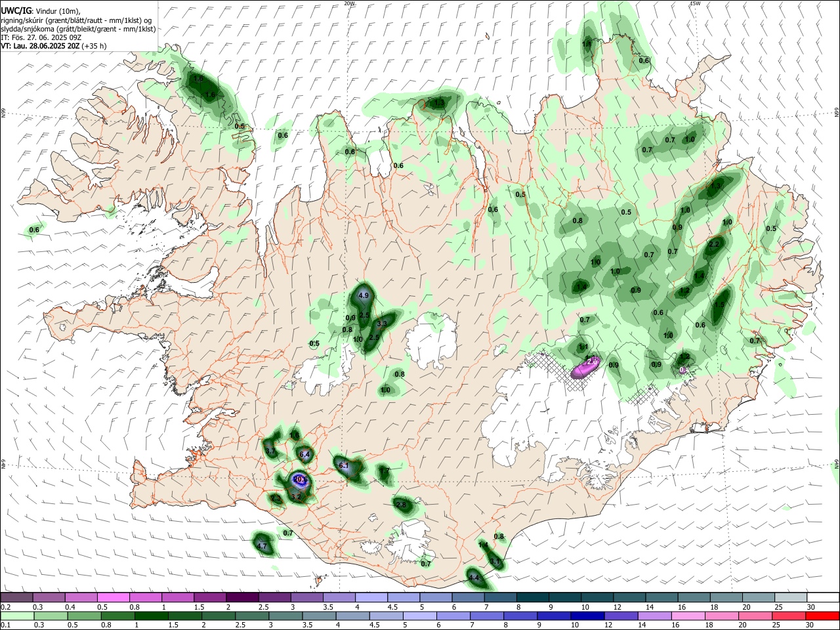Screen dimensions: 840x630
Task: Click the 'rigning/skúrir' legend description line
Action: point(77,20)
